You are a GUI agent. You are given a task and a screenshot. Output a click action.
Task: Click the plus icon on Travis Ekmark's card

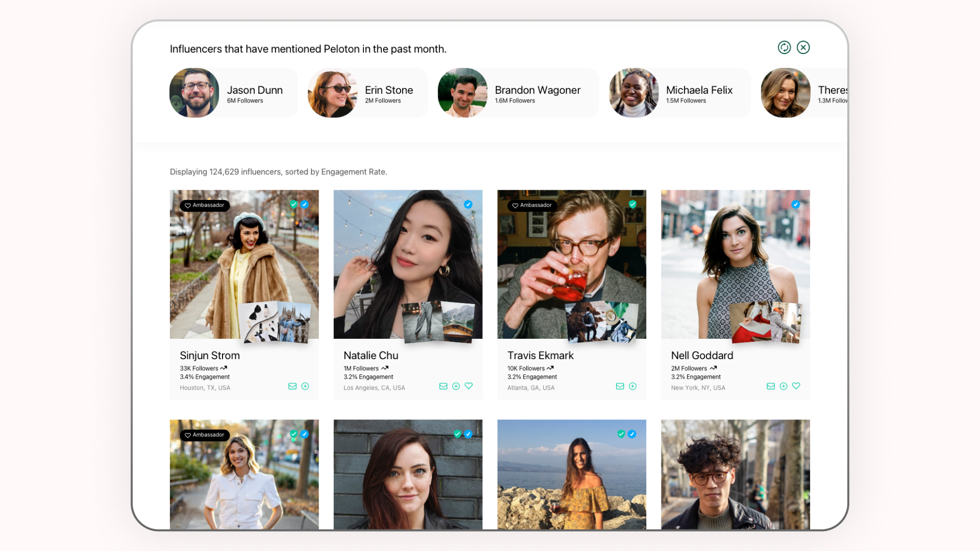click(632, 386)
